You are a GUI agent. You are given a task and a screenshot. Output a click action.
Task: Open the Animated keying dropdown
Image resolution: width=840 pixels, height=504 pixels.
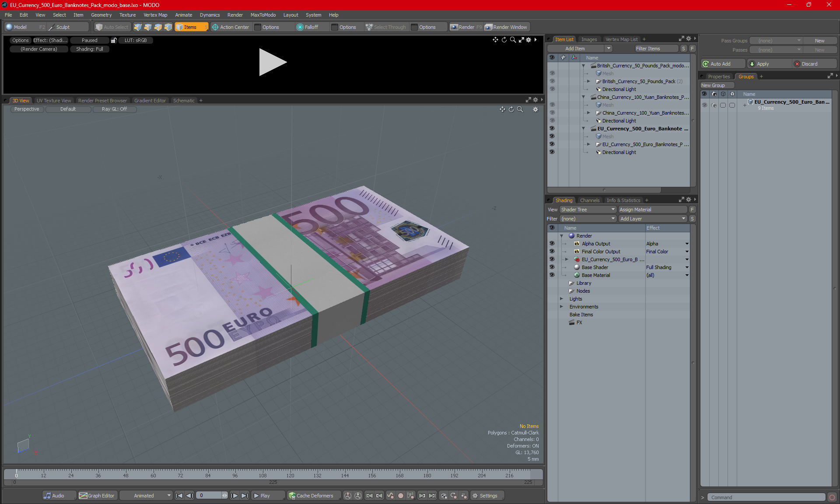pos(146,496)
